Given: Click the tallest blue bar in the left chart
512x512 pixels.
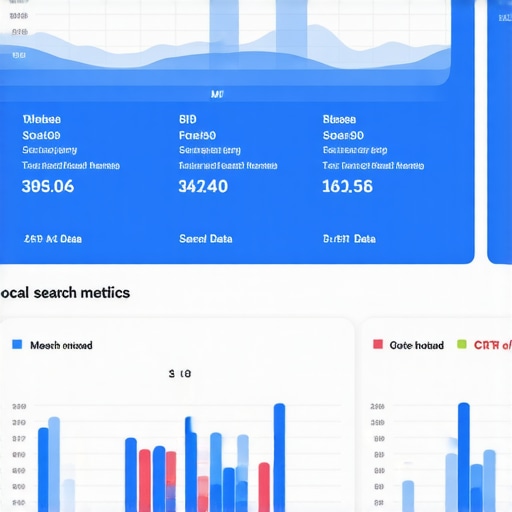Looking at the screenshot, I should [279, 457].
